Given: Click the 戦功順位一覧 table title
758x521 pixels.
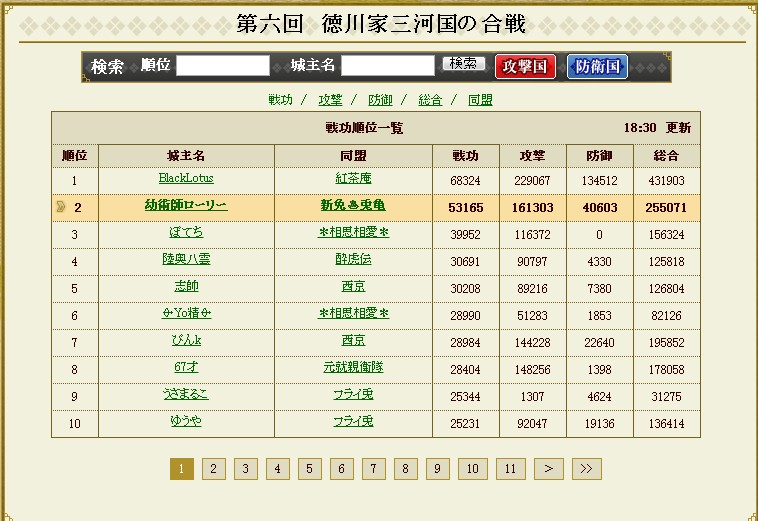Looking at the screenshot, I should [364, 128].
